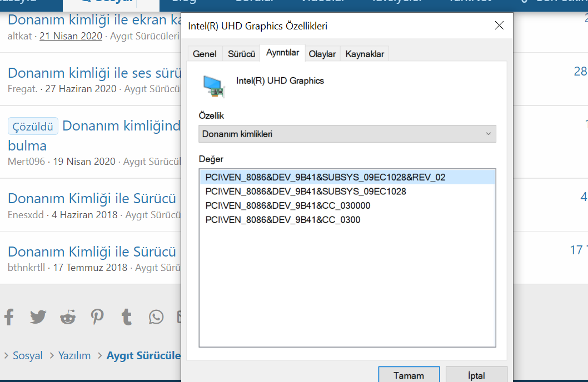Share page via Twitter icon
This screenshot has height=382, width=588.
[38, 317]
